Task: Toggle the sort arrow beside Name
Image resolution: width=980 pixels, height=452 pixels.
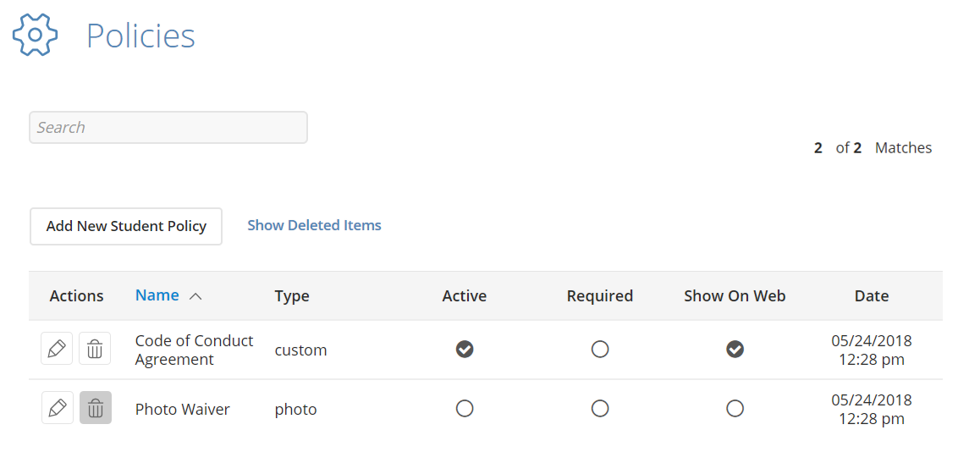Action: [x=195, y=296]
